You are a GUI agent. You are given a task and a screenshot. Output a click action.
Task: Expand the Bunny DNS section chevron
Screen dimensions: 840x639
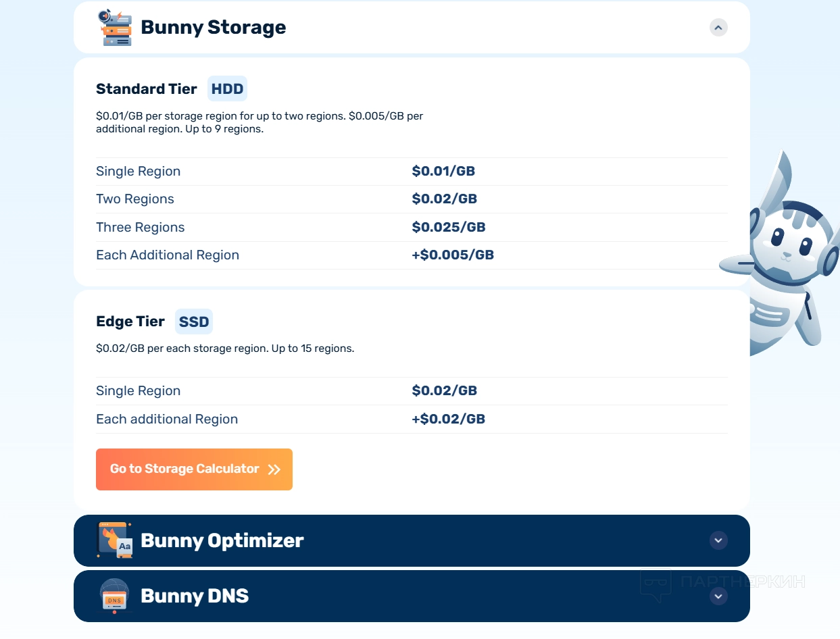click(x=718, y=596)
